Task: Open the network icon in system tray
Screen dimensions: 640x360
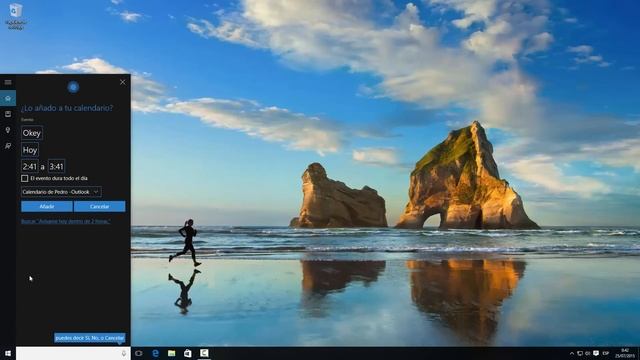Action: pyautogui.click(x=580, y=353)
